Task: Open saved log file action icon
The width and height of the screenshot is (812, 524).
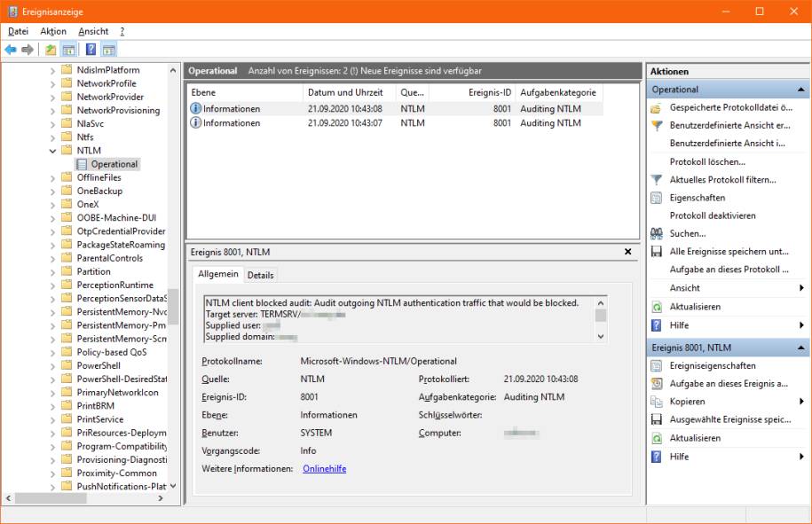Action: [x=656, y=107]
